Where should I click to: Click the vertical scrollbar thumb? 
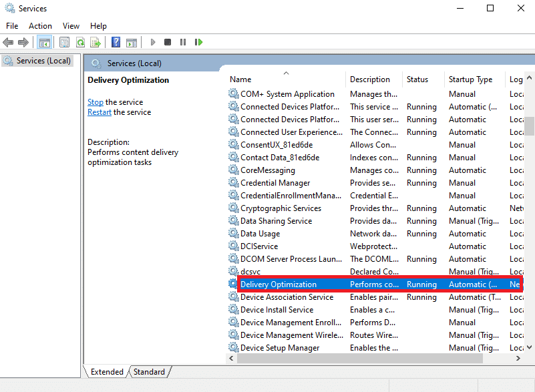click(x=529, y=126)
